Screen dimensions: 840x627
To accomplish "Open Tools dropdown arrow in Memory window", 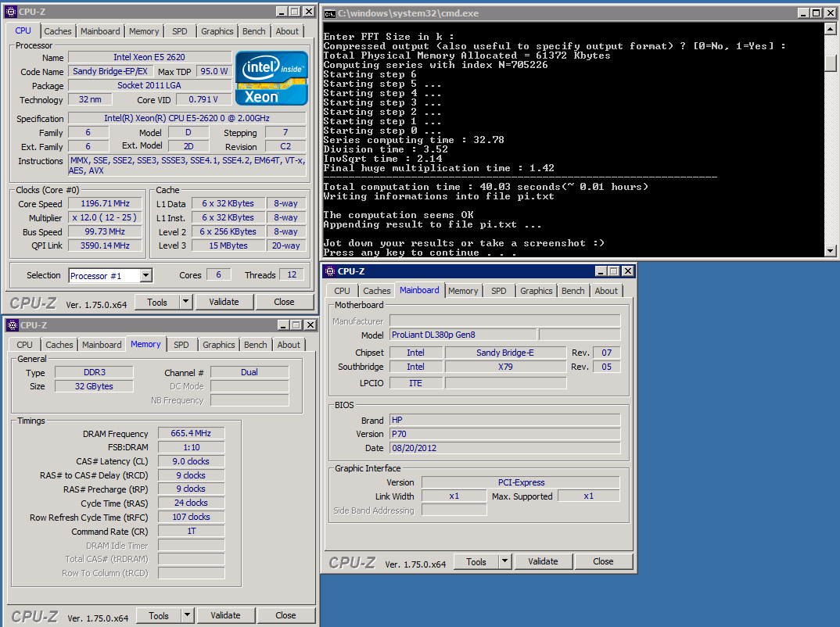I will [187, 615].
